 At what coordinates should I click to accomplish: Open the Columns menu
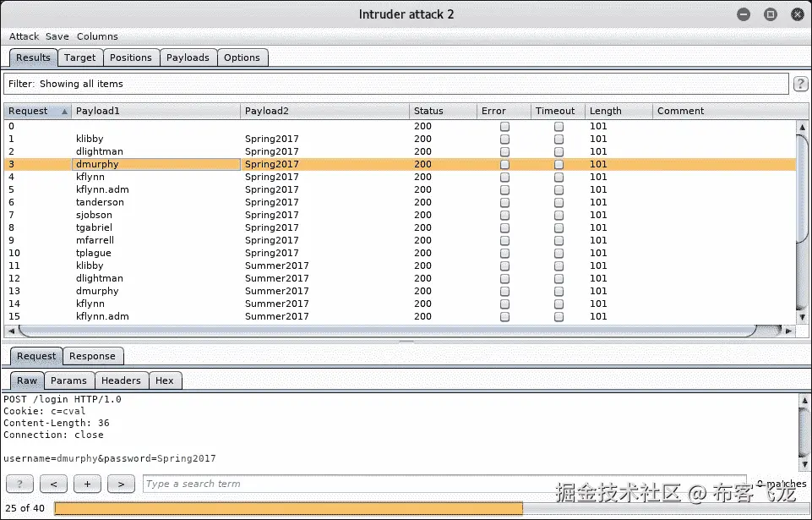(97, 36)
